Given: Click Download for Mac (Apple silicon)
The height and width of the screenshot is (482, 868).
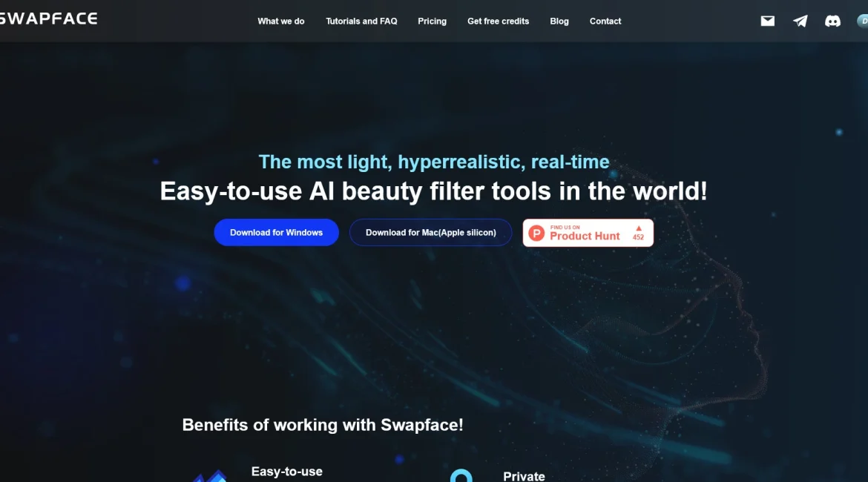Looking at the screenshot, I should [431, 232].
